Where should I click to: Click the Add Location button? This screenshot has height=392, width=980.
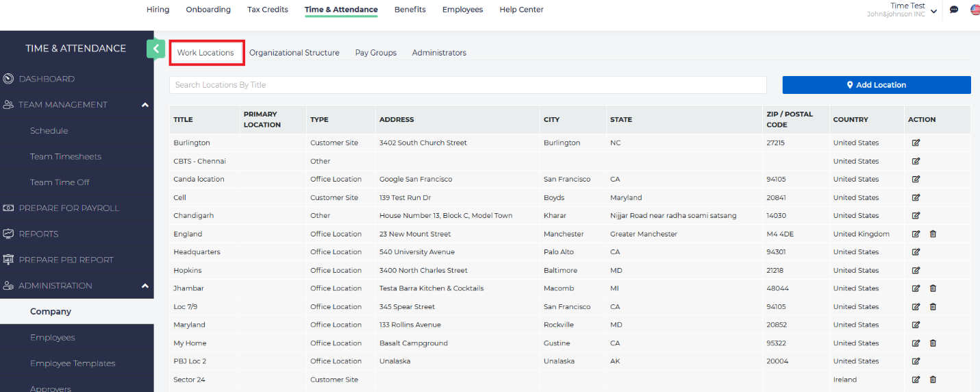tap(876, 85)
